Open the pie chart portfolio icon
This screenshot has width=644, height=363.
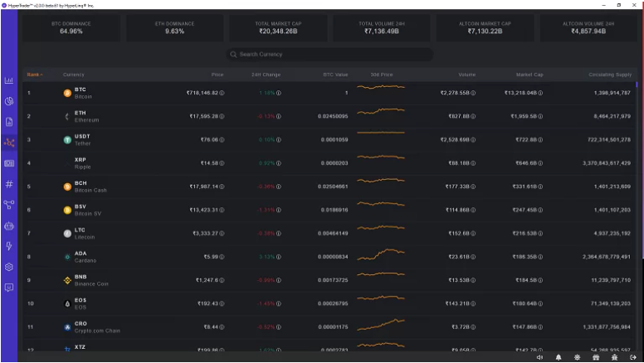pos(9,101)
